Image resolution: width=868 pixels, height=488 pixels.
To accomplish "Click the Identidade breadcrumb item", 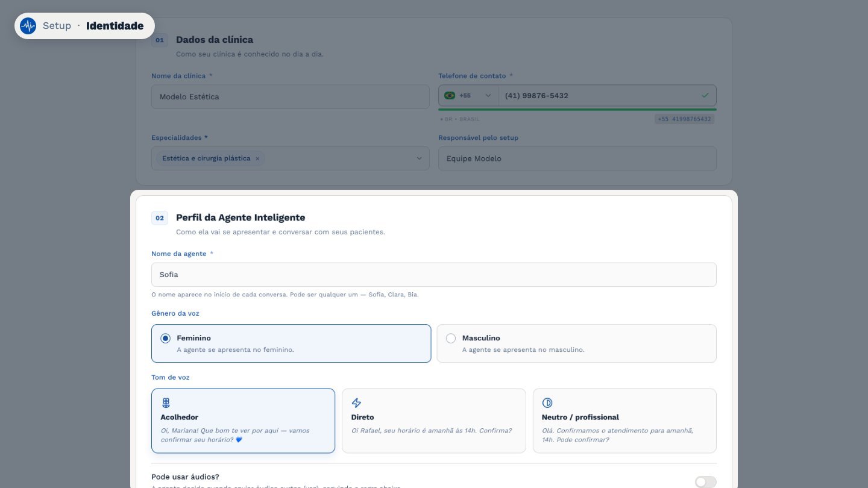I will tap(115, 26).
